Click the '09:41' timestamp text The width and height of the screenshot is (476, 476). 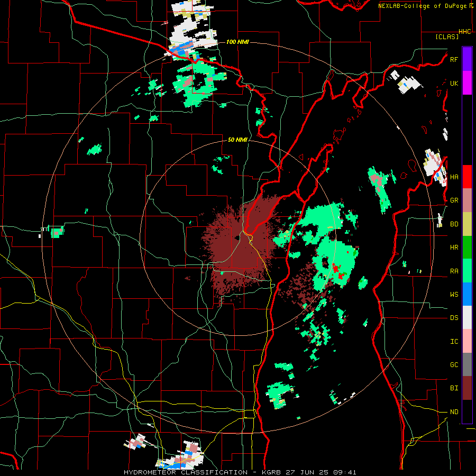(346, 472)
